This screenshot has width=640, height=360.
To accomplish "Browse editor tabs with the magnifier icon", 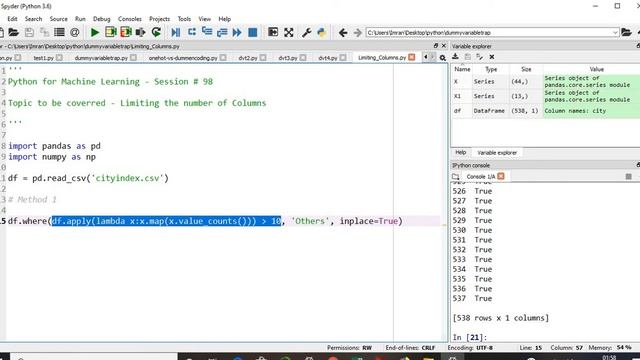I will point(442,58).
